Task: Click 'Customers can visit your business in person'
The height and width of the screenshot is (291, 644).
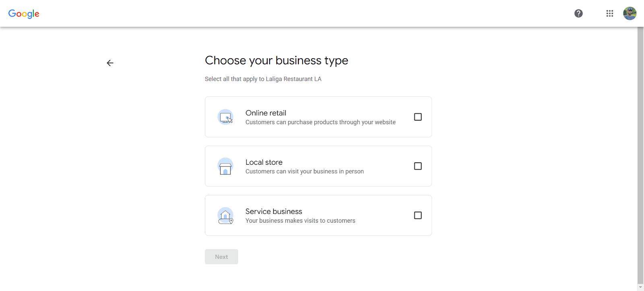Action: click(305, 172)
